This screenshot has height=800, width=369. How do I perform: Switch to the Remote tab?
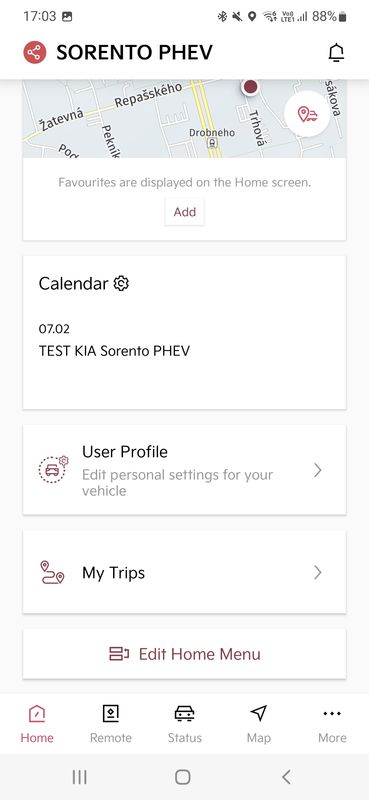click(x=111, y=724)
